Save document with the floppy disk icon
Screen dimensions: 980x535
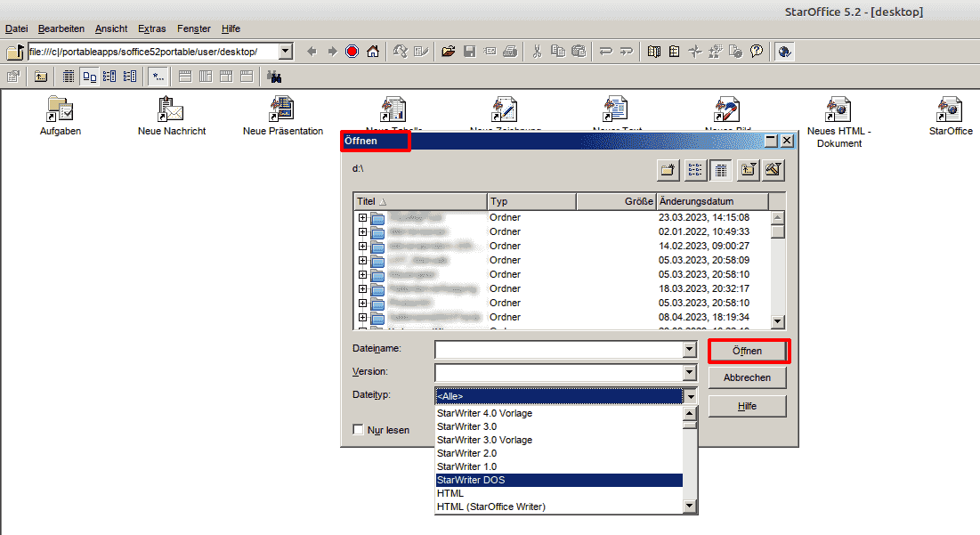coord(469,52)
